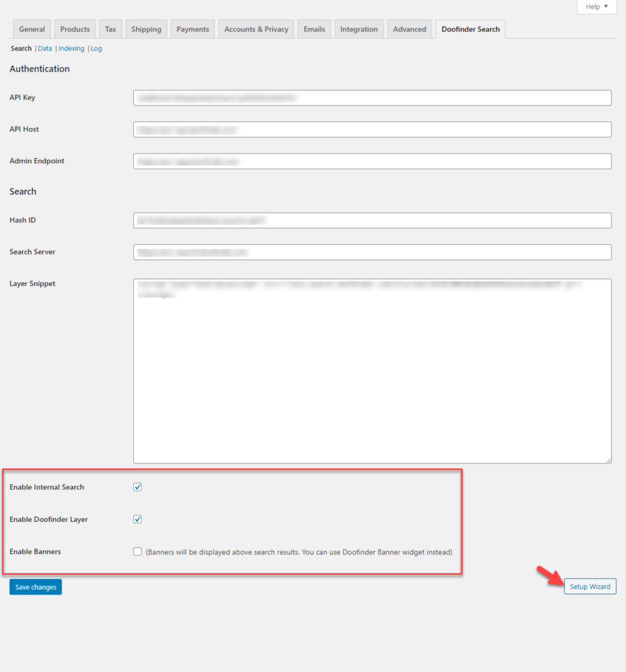The height and width of the screenshot is (672, 626).
Task: Save changes to settings
Action: click(35, 587)
